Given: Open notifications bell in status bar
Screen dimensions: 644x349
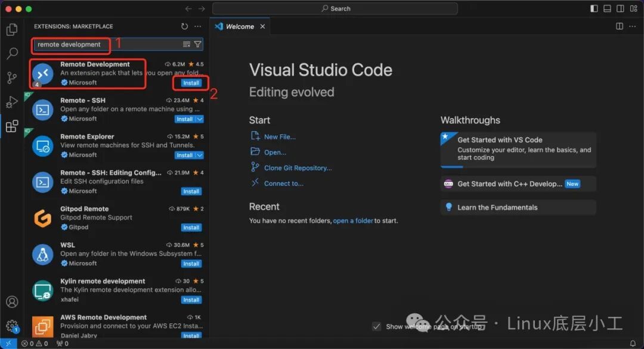Looking at the screenshot, I should click(x=633, y=343).
